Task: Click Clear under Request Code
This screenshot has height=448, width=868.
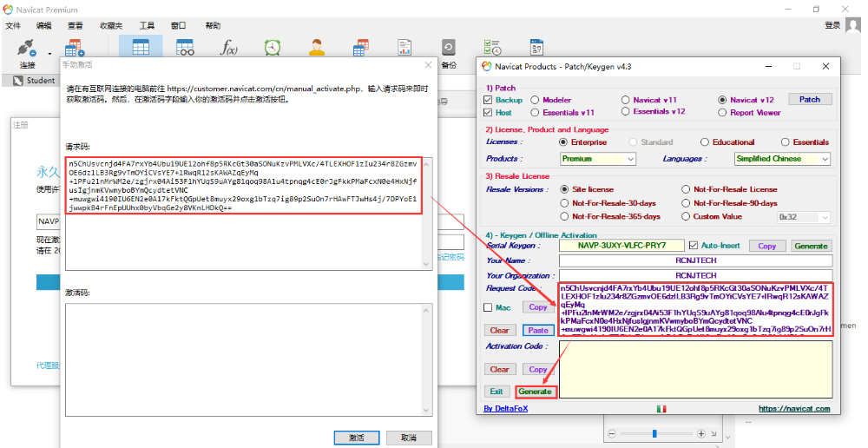Action: pyautogui.click(x=499, y=330)
